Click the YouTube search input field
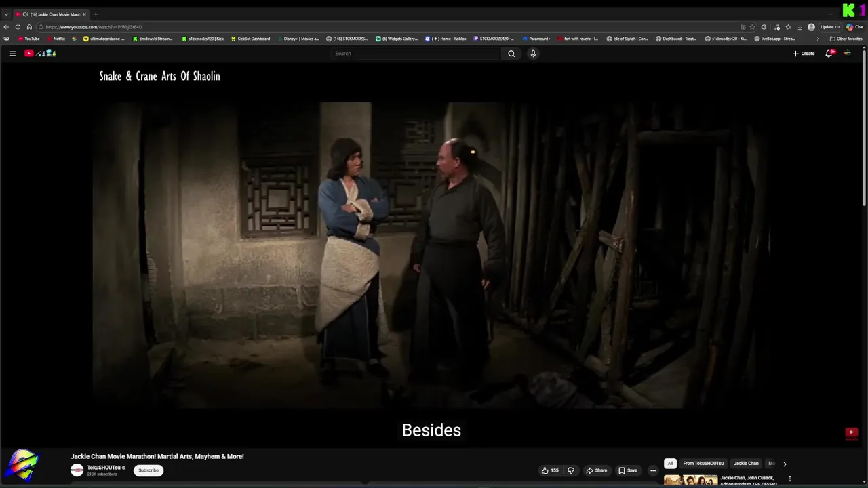Viewport: 868px width, 488px height. pos(417,54)
